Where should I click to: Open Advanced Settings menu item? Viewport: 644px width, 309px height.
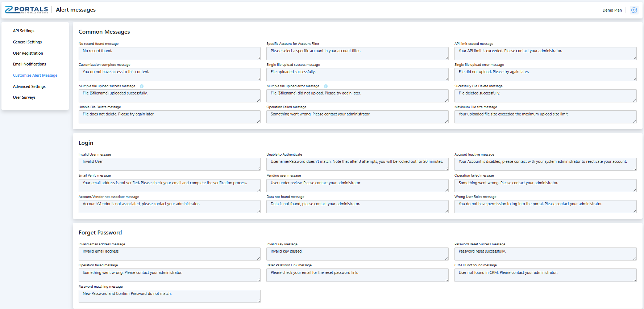pos(29,86)
